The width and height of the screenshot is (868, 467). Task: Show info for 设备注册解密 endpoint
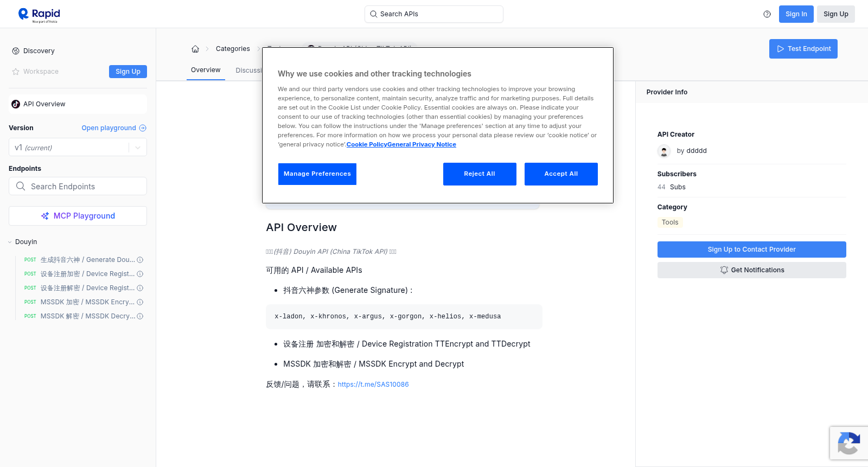(x=140, y=288)
